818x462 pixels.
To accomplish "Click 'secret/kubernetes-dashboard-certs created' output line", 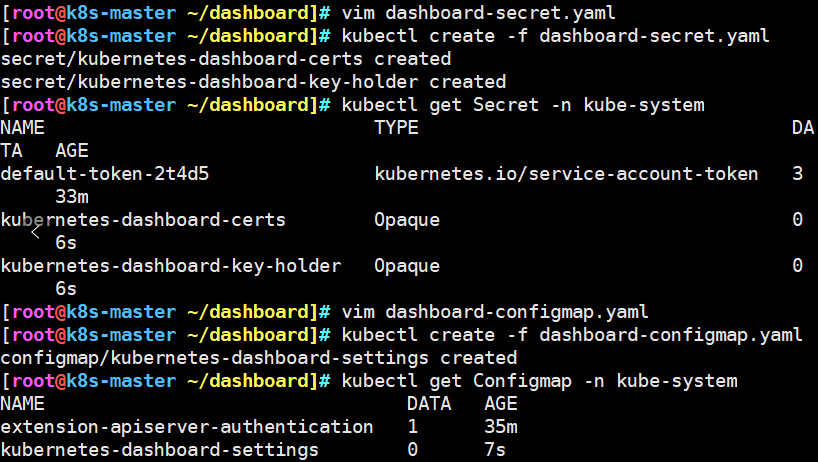I will (225, 58).
